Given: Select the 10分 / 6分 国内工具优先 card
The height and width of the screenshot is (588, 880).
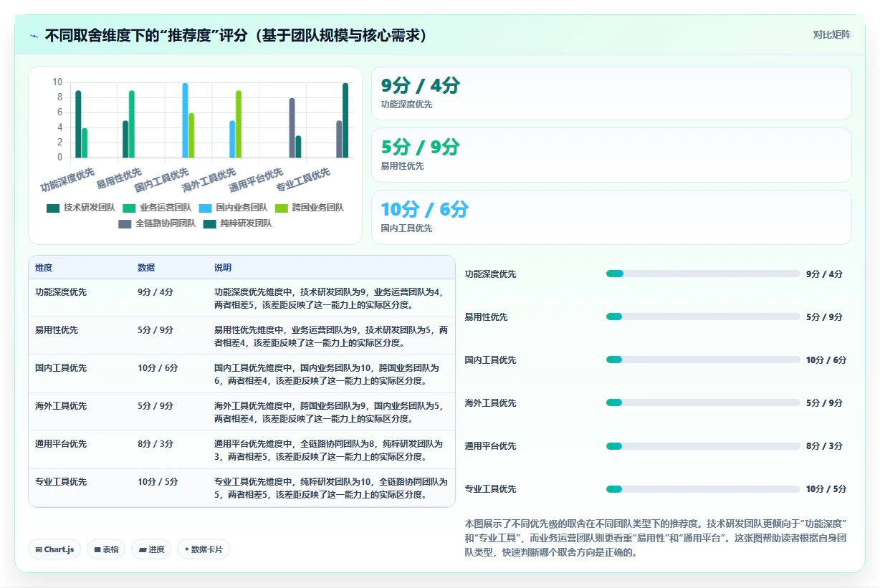Looking at the screenshot, I should 611,218.
